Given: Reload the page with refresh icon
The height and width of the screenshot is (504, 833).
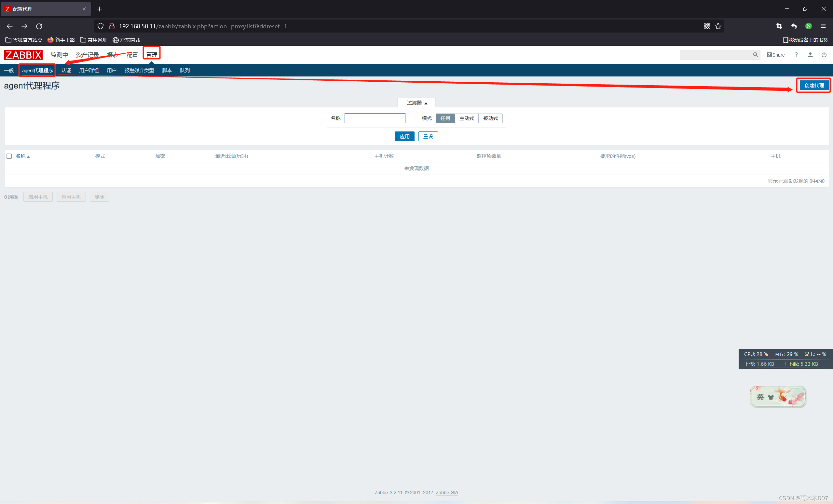Looking at the screenshot, I should click(x=39, y=26).
